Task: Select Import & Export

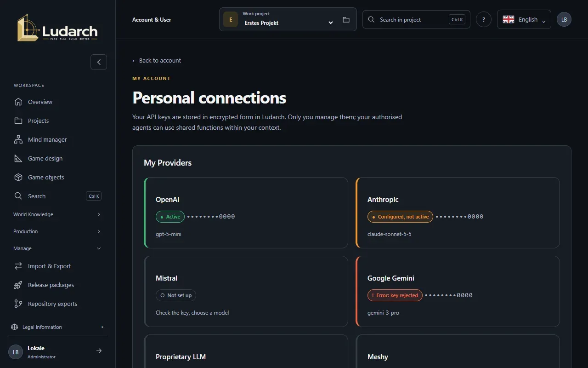Action: 57,266
